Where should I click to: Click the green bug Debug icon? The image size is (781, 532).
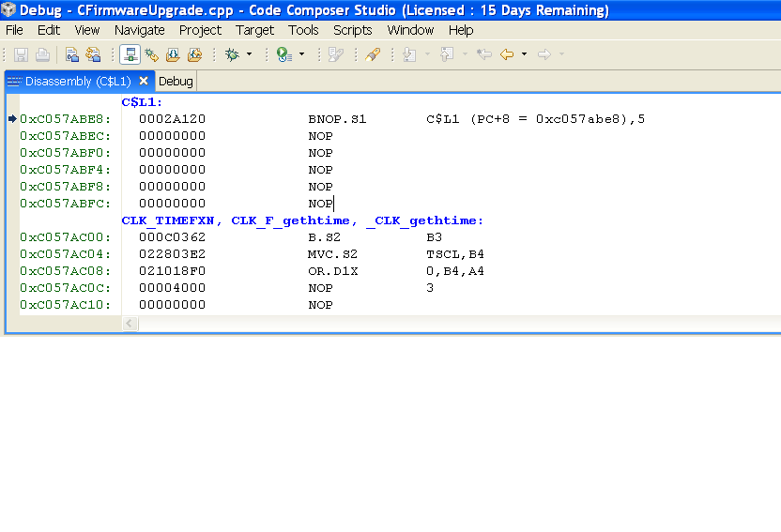click(232, 54)
